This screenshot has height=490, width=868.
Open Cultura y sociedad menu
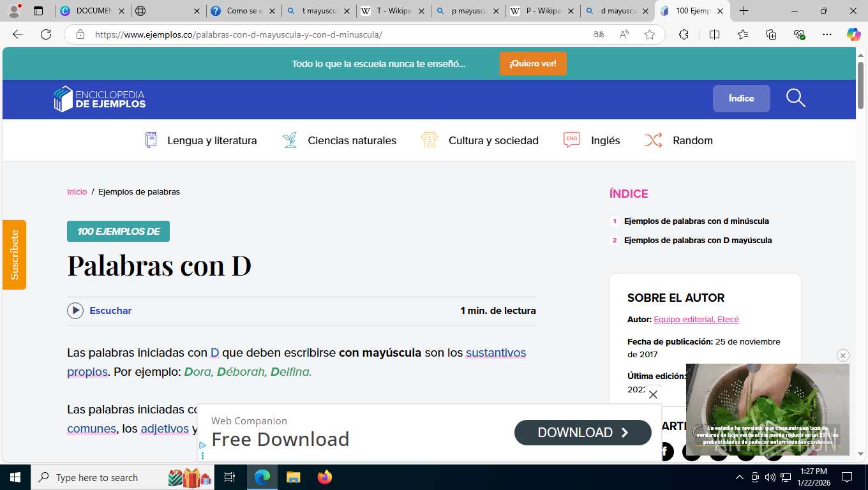tap(480, 140)
